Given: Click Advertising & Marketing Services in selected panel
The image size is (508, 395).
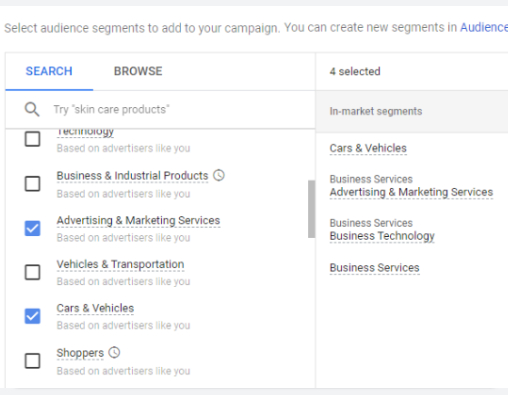Looking at the screenshot, I should 411,192.
